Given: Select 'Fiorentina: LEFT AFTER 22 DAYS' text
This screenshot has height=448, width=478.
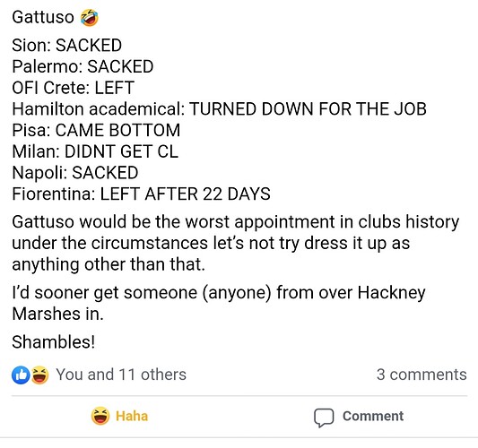Looking at the screenshot, I should pos(141,194).
